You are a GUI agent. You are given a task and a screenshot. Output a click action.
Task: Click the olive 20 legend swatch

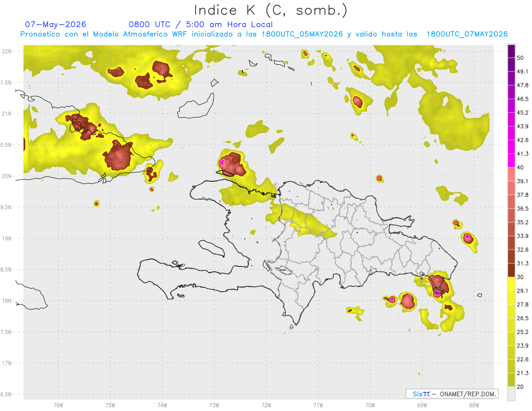coord(511,380)
